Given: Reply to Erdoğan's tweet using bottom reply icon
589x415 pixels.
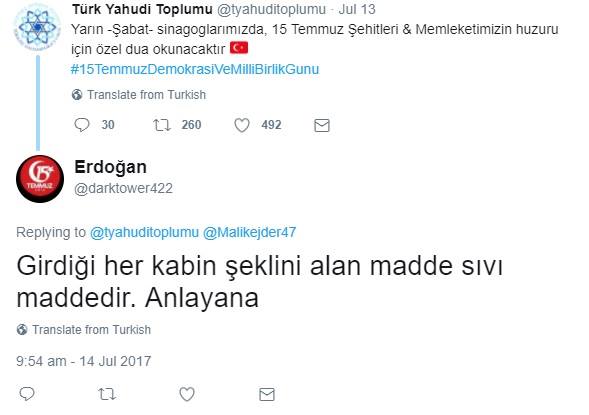Looking at the screenshot, I should click(x=27, y=394).
